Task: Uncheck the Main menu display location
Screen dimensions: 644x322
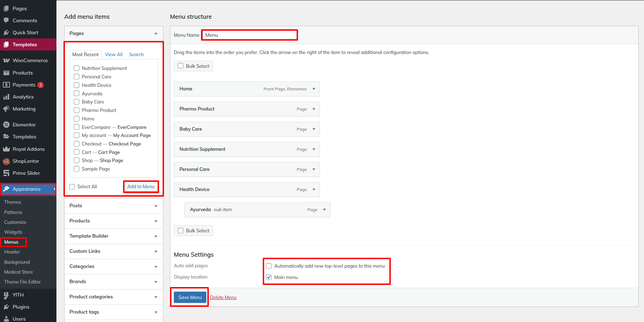Action: [269, 277]
